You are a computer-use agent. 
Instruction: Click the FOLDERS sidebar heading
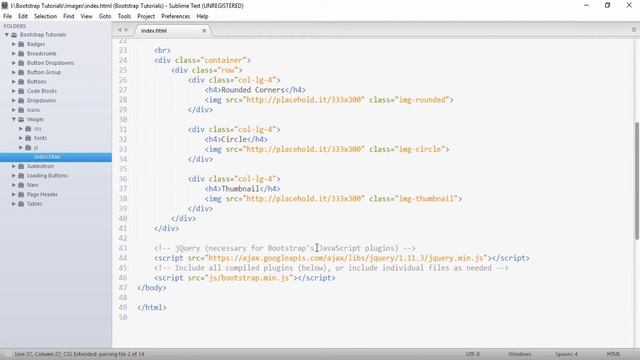(15, 26)
